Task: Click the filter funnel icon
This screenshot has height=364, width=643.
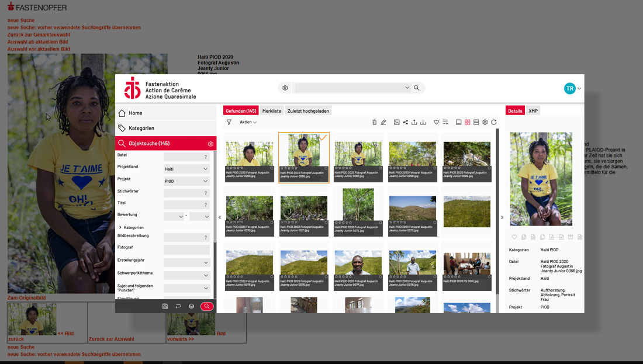Action: pyautogui.click(x=229, y=123)
